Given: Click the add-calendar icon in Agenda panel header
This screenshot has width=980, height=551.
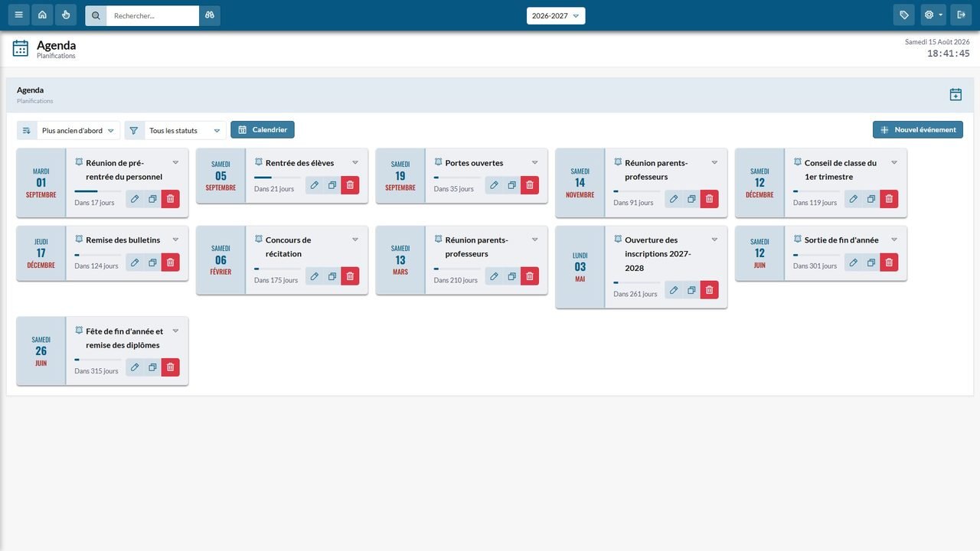Looking at the screenshot, I should point(955,95).
